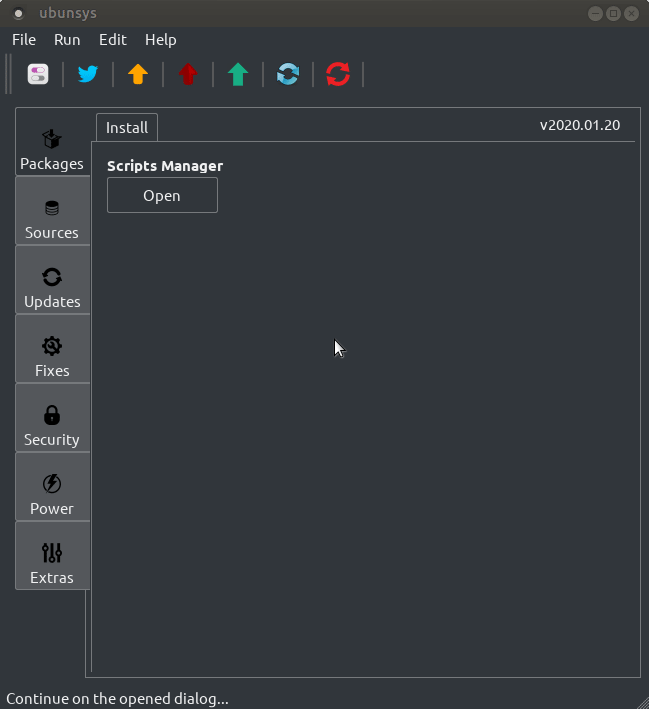Click the status bar message 'Continue on the opened dialog...'
Image resolution: width=649 pixels, height=709 pixels.
[117, 699]
